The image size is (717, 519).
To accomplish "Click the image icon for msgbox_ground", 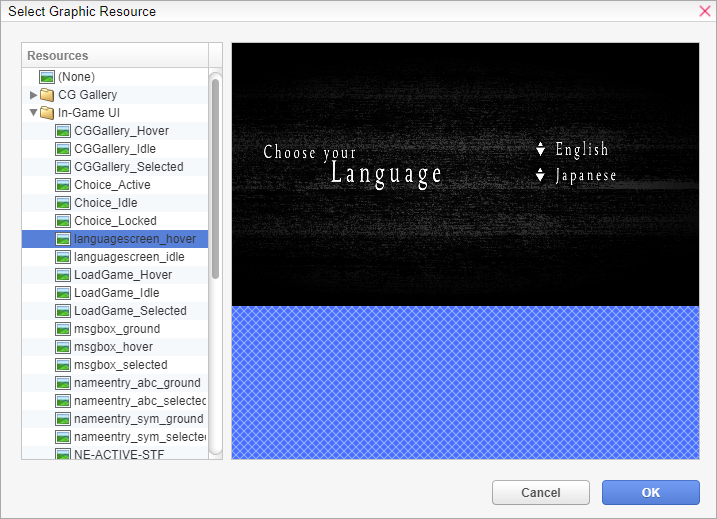I will click(x=63, y=329).
